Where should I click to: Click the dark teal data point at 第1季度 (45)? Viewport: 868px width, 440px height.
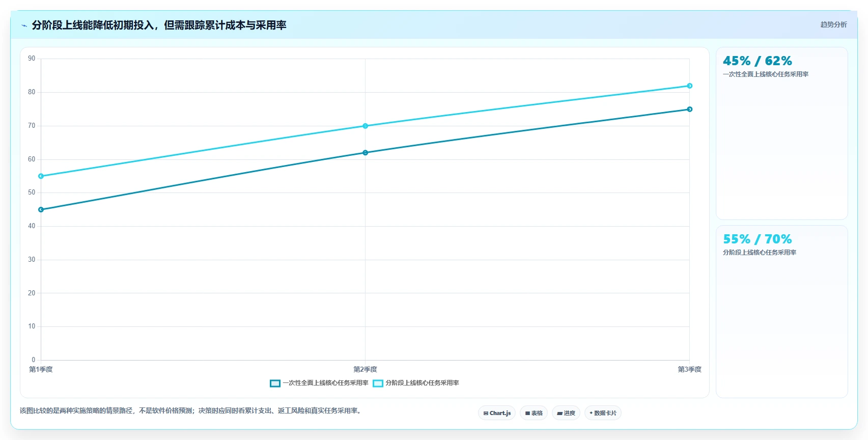41,210
